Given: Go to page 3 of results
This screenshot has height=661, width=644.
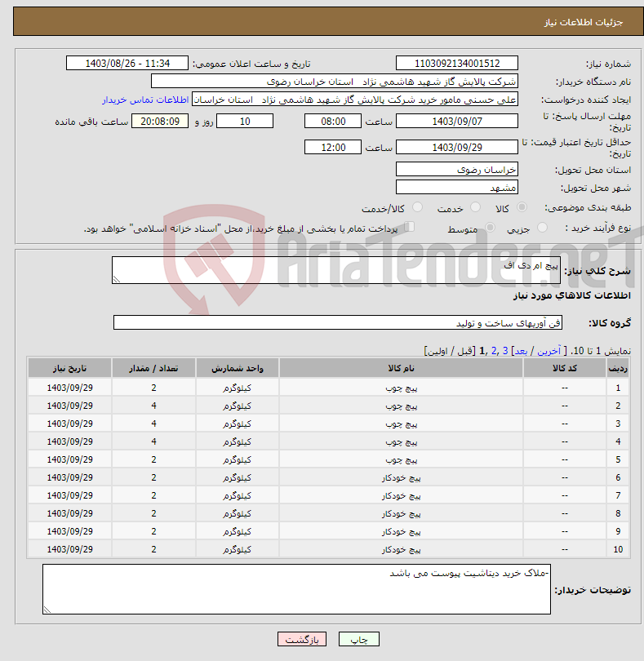Looking at the screenshot, I should 505,351.
